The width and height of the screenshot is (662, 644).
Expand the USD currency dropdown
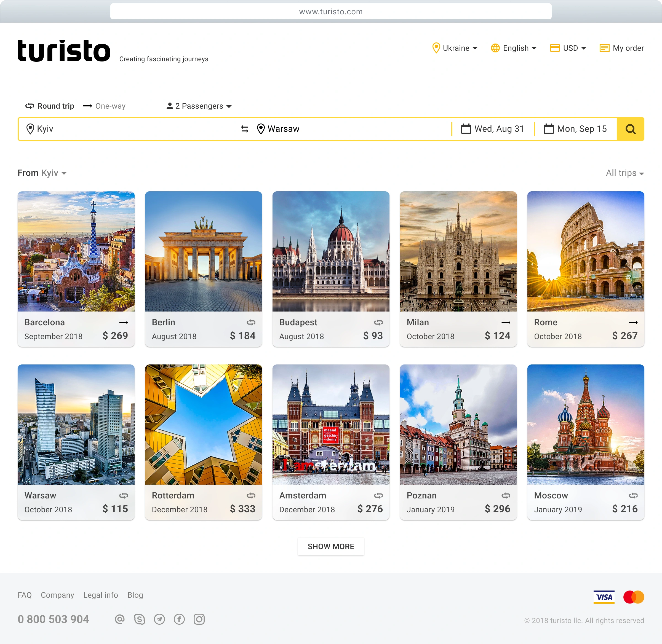(568, 48)
